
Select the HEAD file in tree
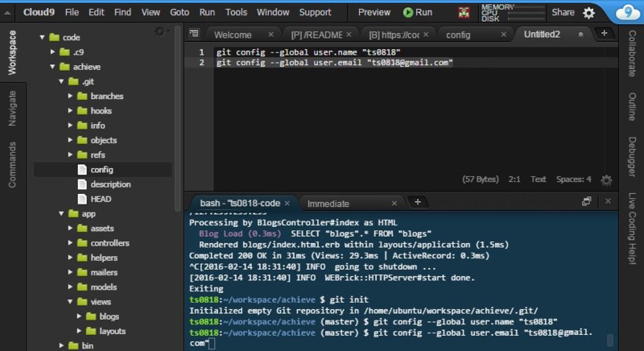point(103,199)
